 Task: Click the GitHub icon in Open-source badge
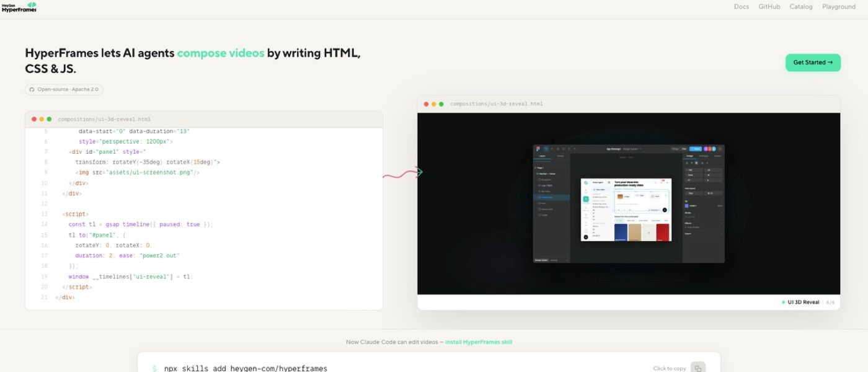[32, 90]
